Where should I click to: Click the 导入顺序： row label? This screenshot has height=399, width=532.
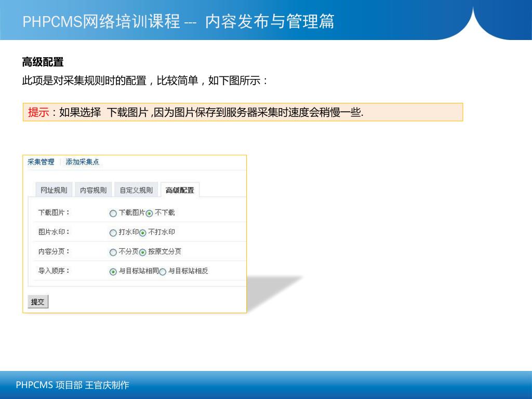click(x=54, y=271)
